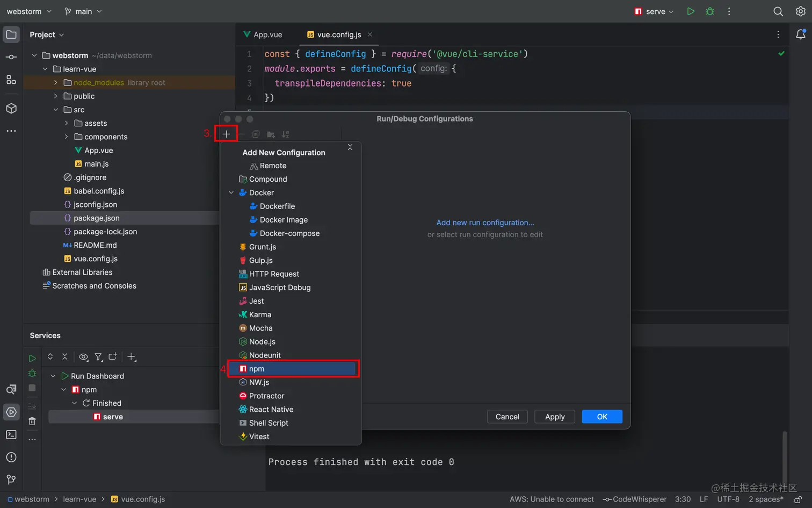Open the main branch dropdown
Screen dimensions: 812x508
83,11
